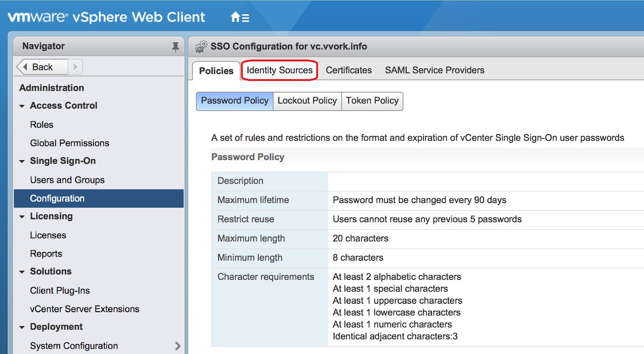644x354 pixels.
Task: Select the Lockout Policy toggle button
Action: (307, 101)
